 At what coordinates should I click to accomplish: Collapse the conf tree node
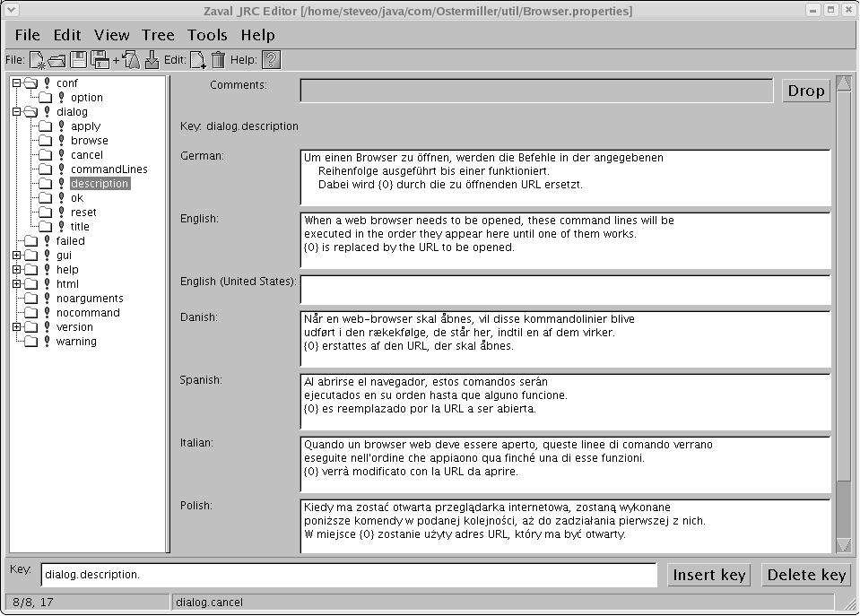16,83
